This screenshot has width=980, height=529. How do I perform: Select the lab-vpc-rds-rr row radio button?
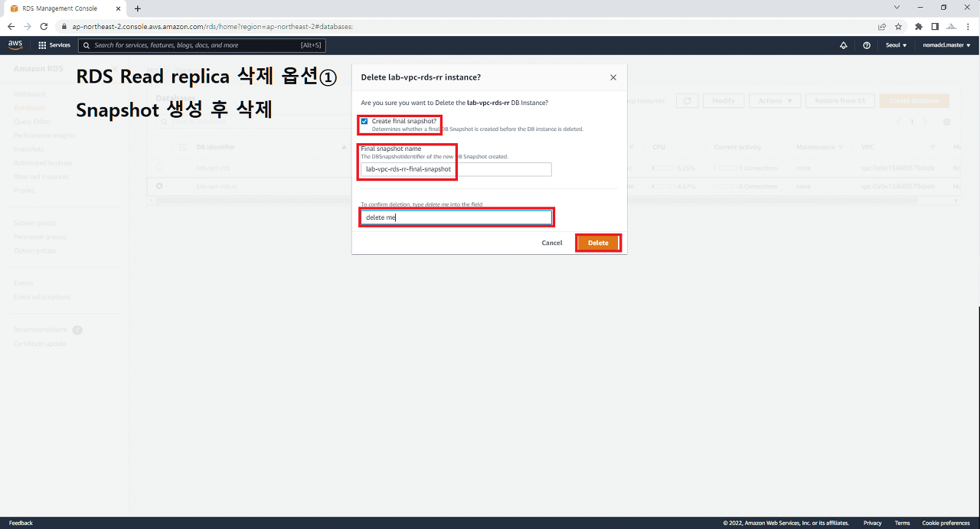pos(159,185)
